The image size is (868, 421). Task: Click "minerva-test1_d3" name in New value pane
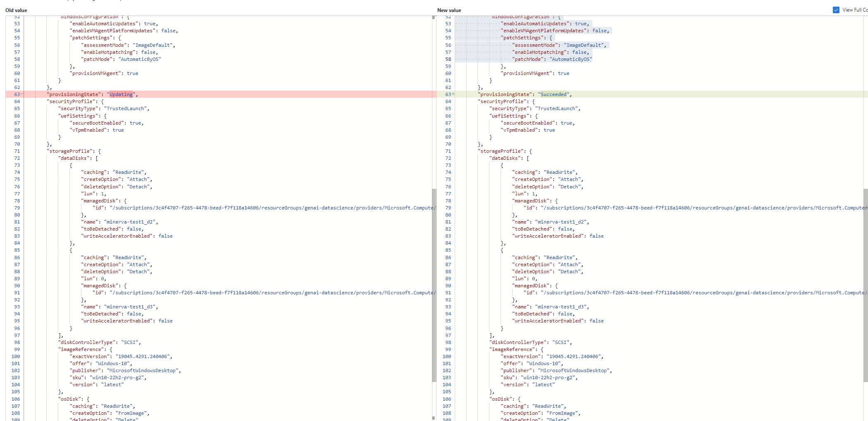561,307
